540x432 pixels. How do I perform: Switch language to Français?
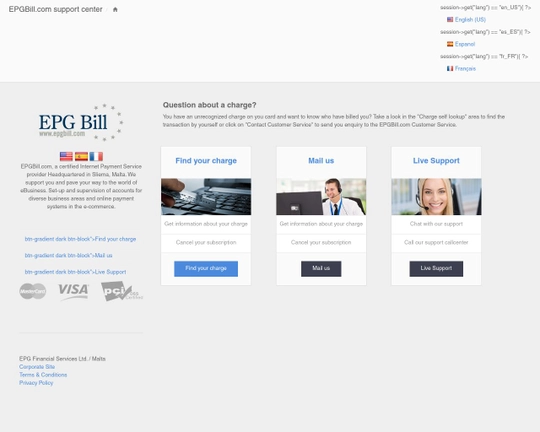(465, 69)
